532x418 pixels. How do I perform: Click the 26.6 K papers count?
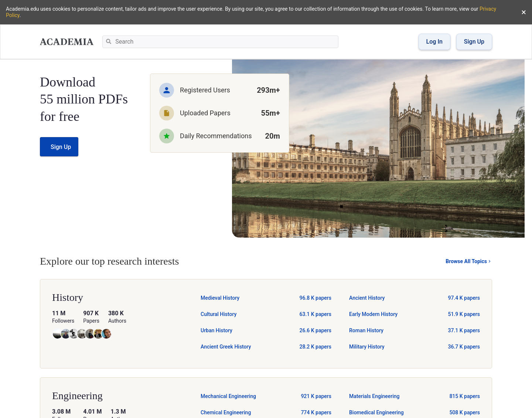316,330
